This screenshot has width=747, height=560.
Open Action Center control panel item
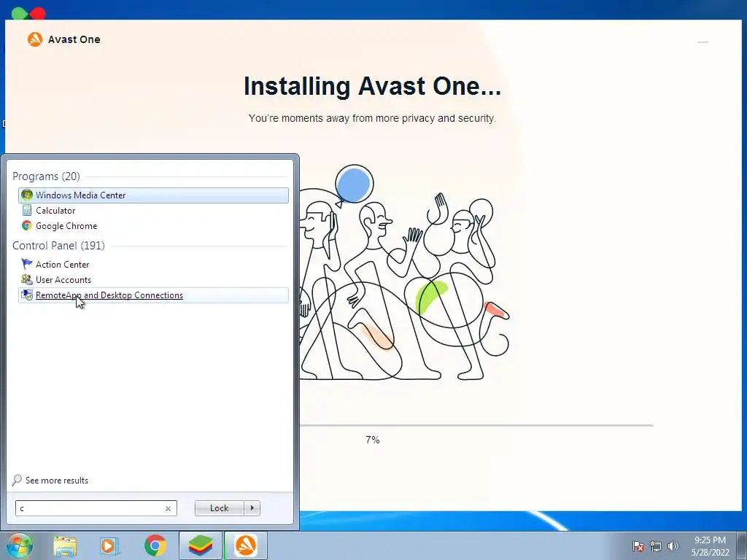(x=153, y=264)
